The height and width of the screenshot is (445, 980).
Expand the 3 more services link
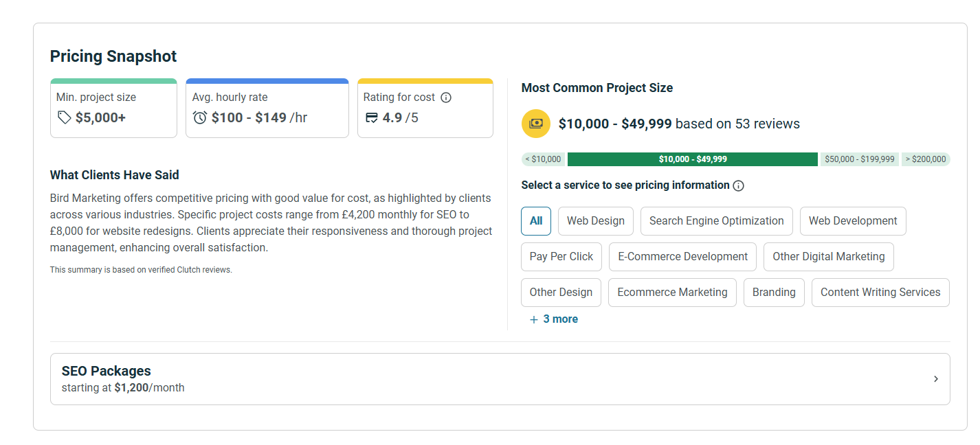coord(554,319)
